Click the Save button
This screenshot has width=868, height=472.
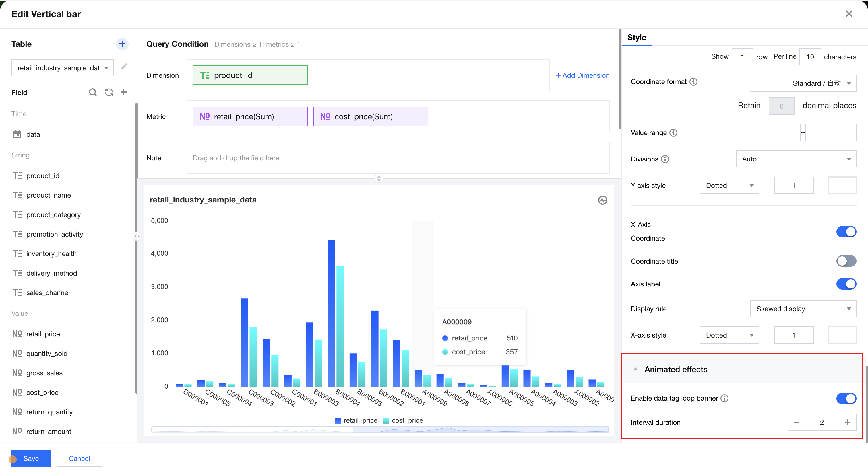click(x=31, y=458)
